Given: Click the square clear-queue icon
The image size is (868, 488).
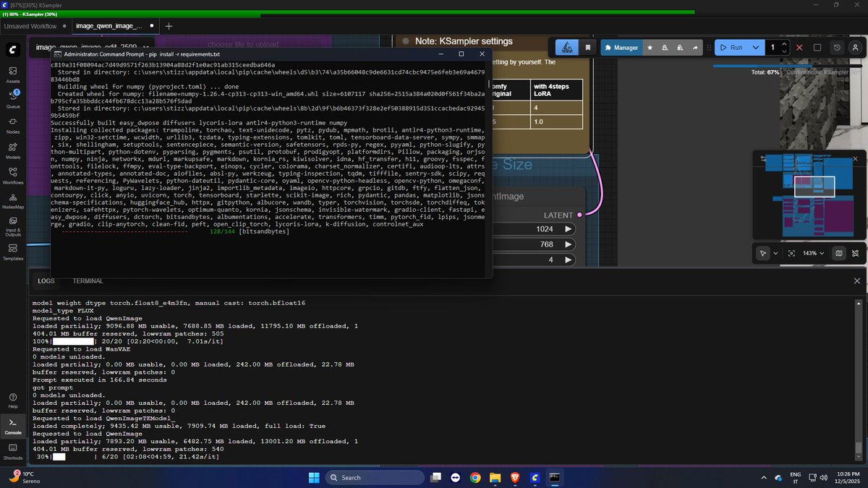Looking at the screenshot, I should [x=817, y=48].
